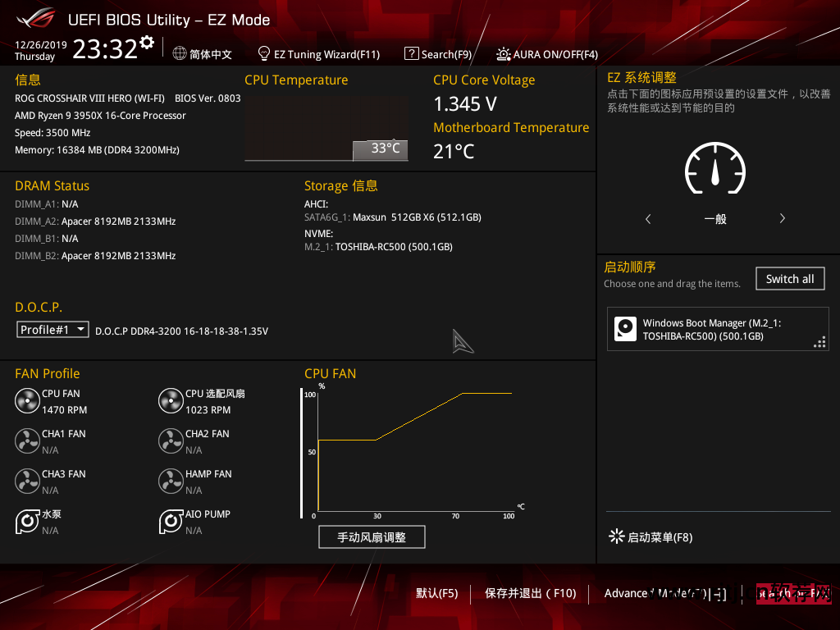This screenshot has width=840, height=630.
Task: Click the Switch all button
Action: [x=790, y=279]
